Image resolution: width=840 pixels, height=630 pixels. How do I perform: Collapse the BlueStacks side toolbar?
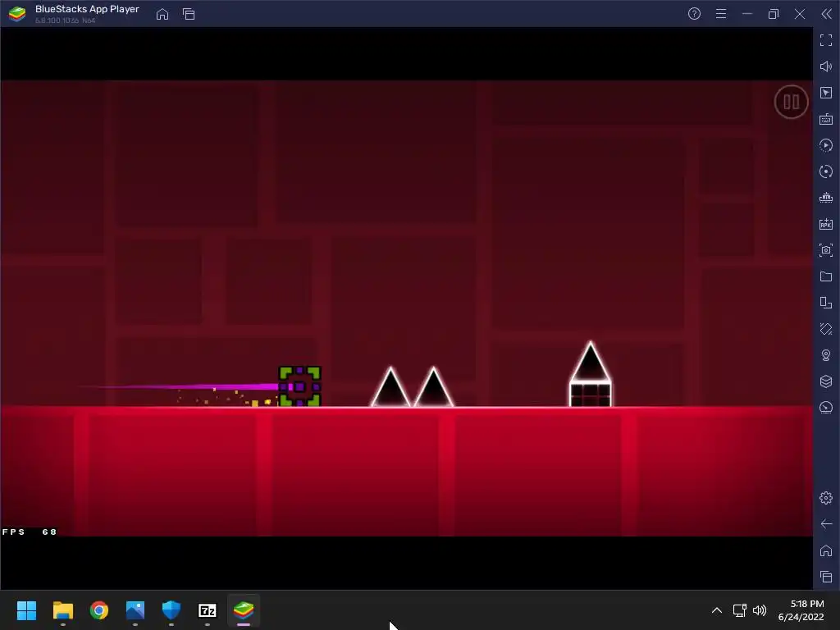pos(827,14)
